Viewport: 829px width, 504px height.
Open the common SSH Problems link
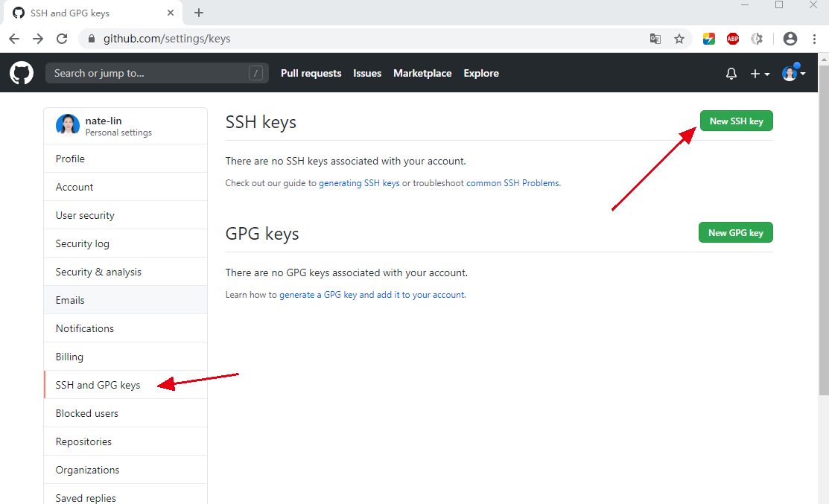pos(512,183)
